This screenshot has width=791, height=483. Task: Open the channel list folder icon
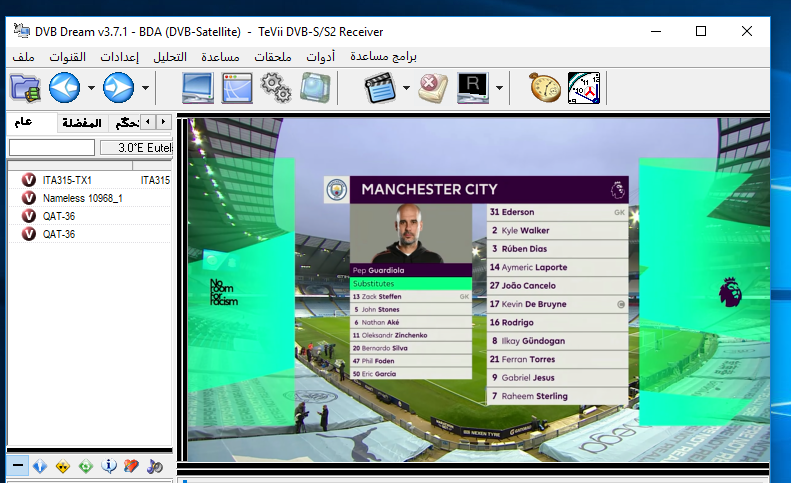click(25, 88)
